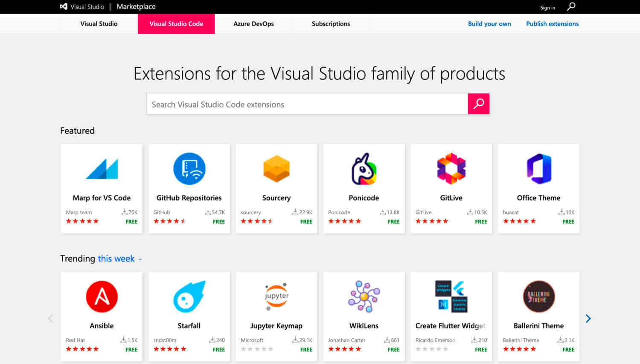Click the empty star rating on Jupyter Keymap

coord(257,349)
